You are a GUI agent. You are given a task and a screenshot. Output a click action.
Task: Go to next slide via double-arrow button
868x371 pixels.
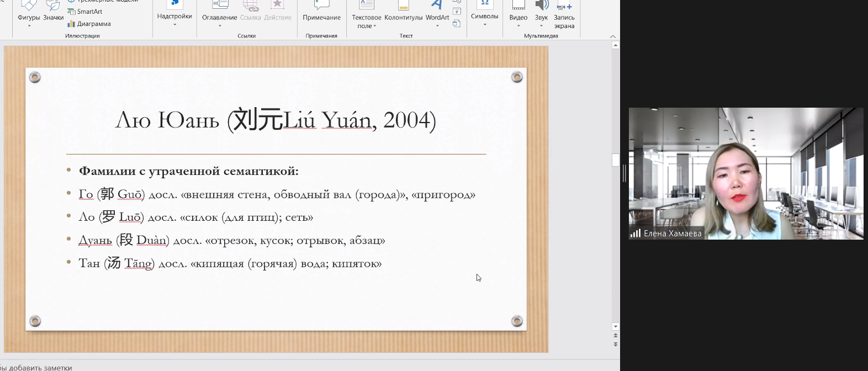(x=616, y=344)
